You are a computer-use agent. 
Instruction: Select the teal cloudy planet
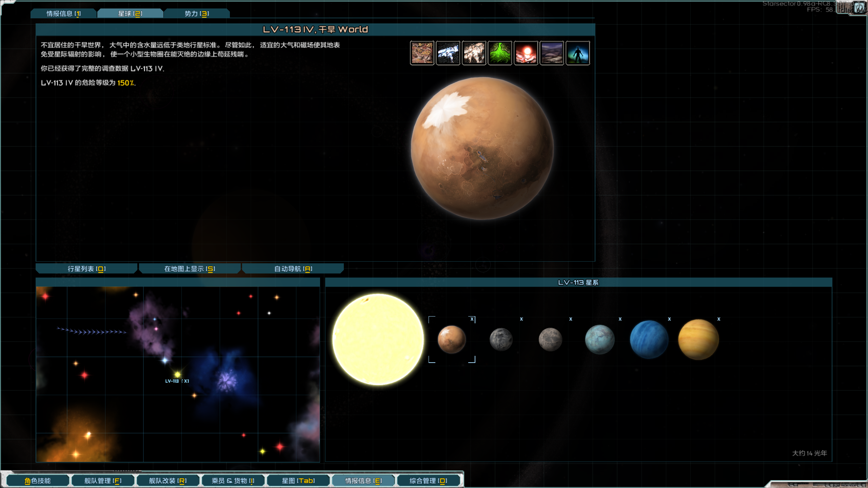tap(599, 339)
